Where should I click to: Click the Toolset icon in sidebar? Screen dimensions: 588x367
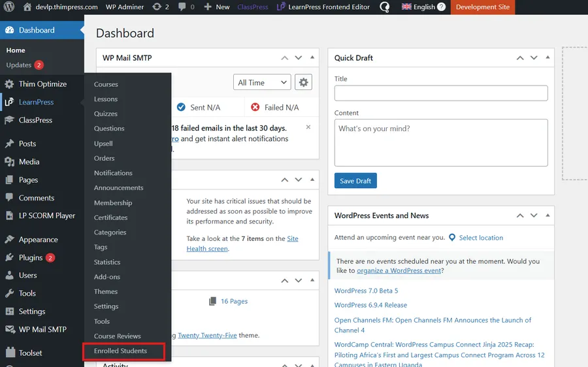pos(10,353)
